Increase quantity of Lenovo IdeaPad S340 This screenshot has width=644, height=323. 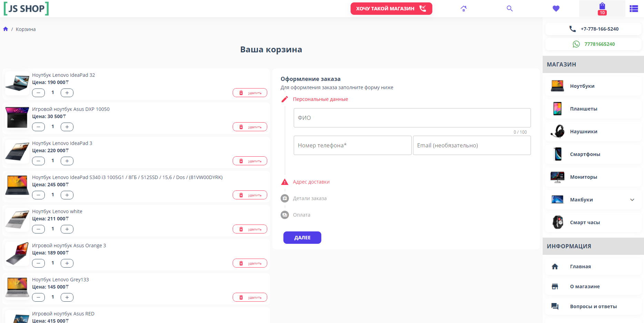point(67,195)
